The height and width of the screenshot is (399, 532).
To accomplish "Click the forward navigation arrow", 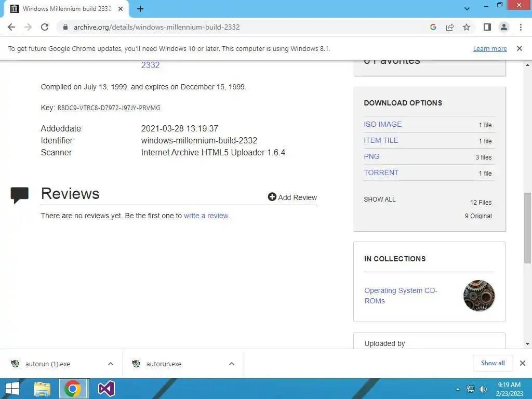I will click(x=28, y=27).
